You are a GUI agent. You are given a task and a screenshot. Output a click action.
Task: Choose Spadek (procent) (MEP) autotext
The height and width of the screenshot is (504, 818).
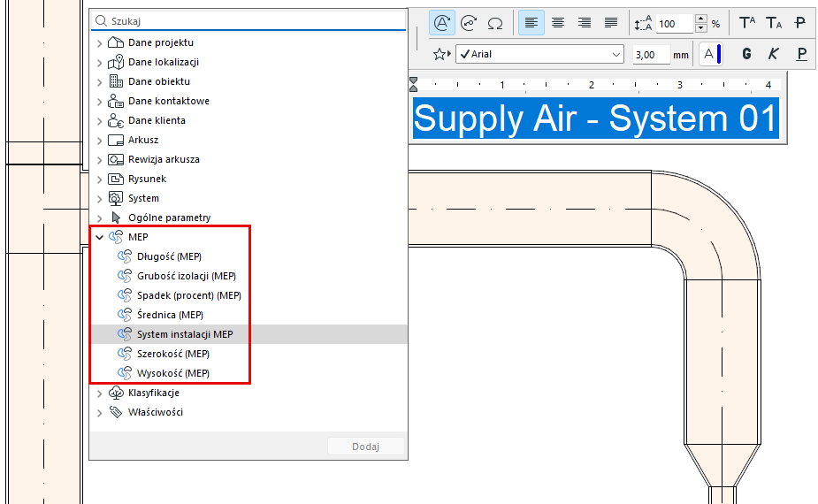click(x=189, y=295)
